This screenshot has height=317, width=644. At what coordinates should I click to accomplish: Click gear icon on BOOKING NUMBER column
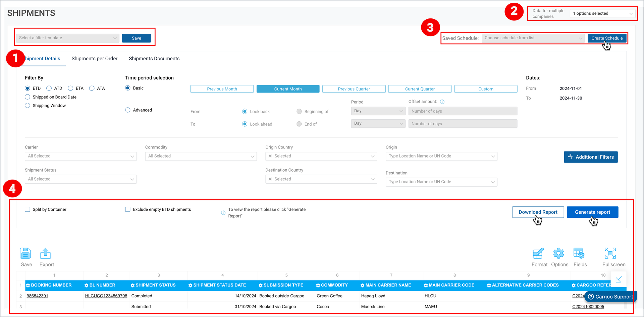point(28,286)
